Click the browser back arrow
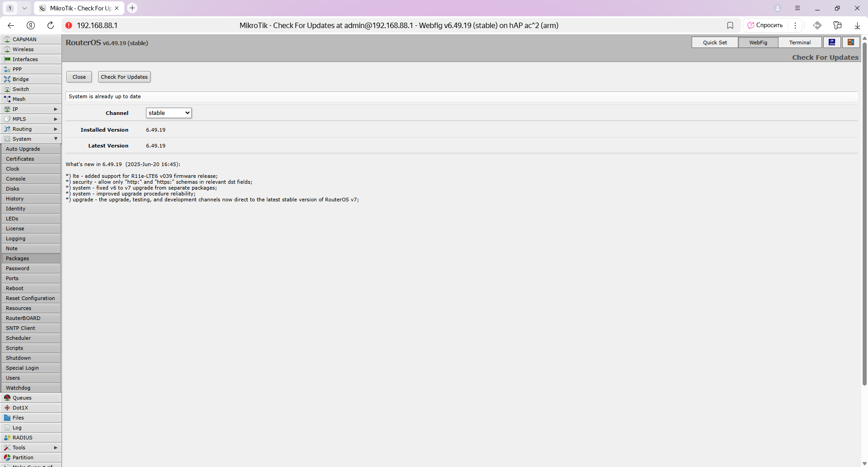The height and width of the screenshot is (467, 868). [x=11, y=25]
